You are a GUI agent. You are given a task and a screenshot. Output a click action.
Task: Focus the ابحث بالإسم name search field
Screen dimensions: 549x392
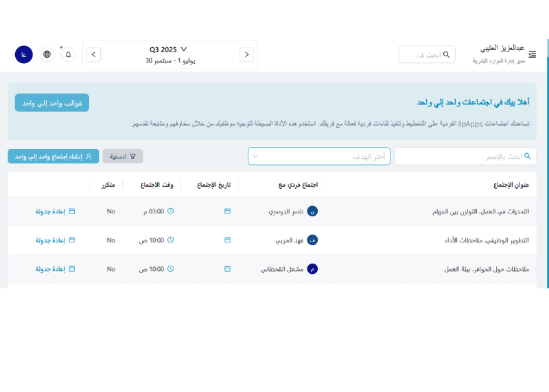click(x=465, y=157)
